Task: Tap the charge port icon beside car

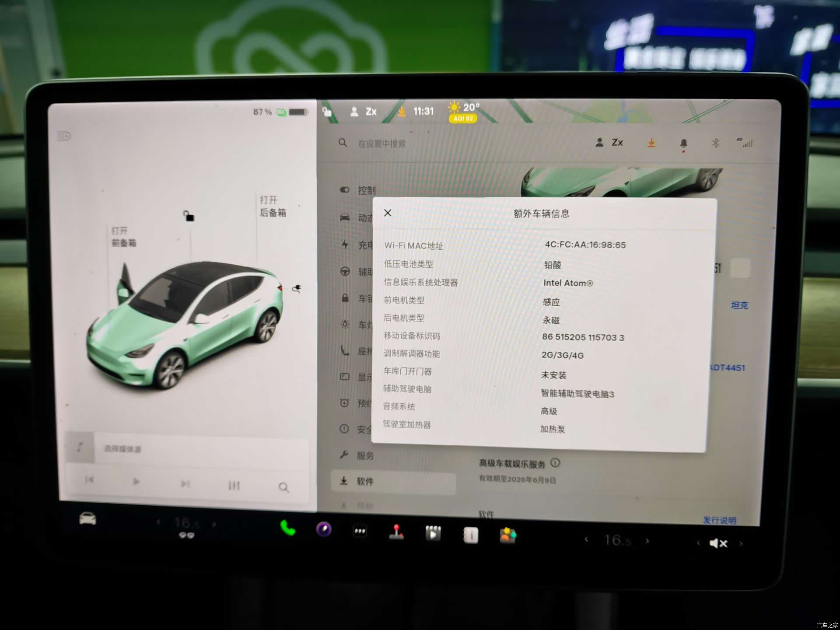Action: point(297,288)
